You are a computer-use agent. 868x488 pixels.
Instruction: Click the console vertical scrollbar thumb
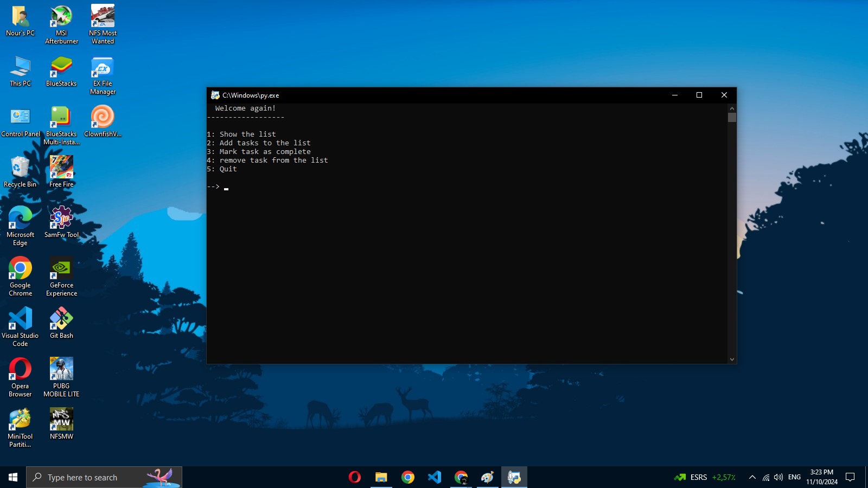pyautogui.click(x=732, y=117)
